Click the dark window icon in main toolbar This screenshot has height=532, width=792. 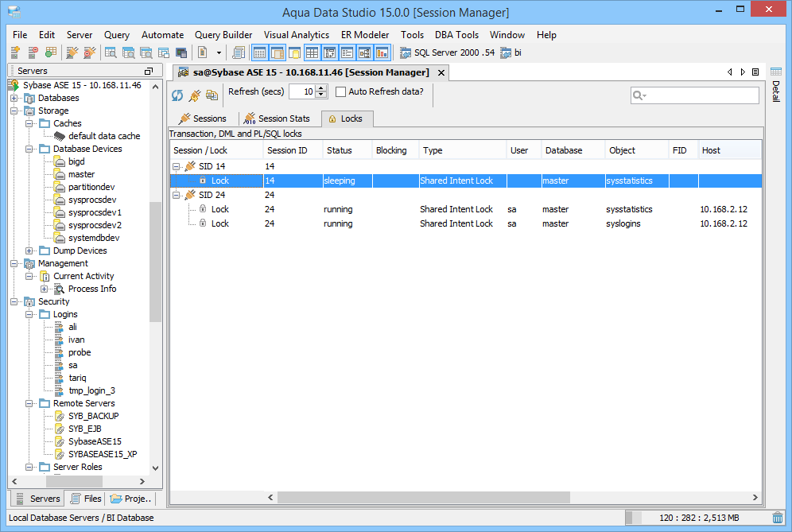click(x=181, y=52)
